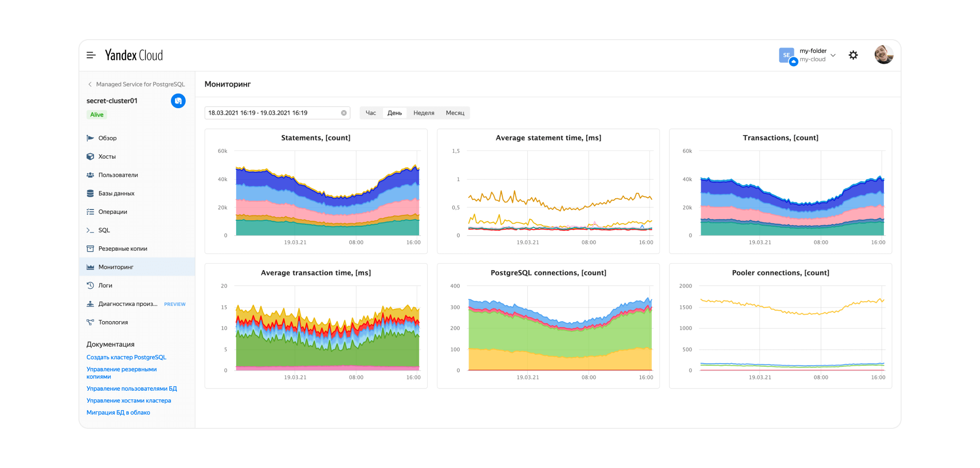Click the Мониторинг chart icon
980x468 pixels.
(x=90, y=267)
